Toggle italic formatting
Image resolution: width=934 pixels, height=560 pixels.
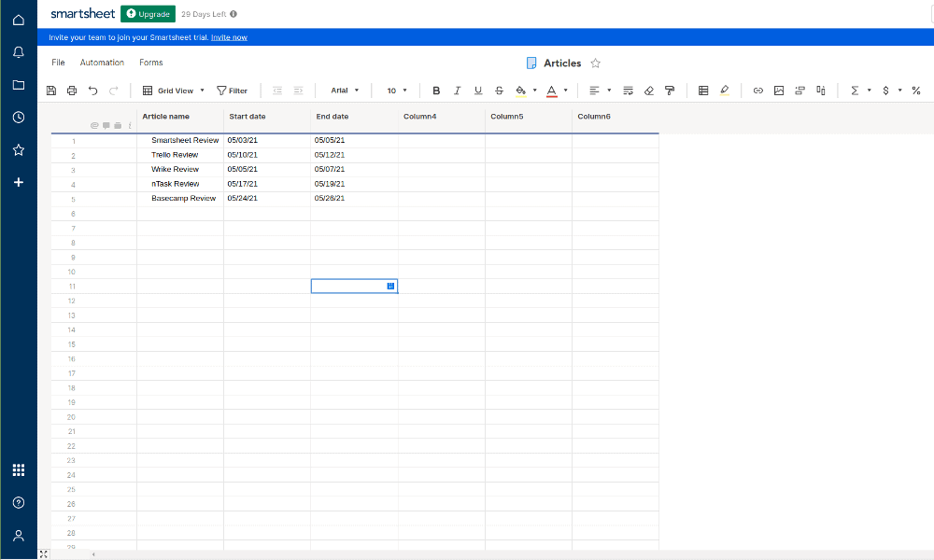[457, 91]
